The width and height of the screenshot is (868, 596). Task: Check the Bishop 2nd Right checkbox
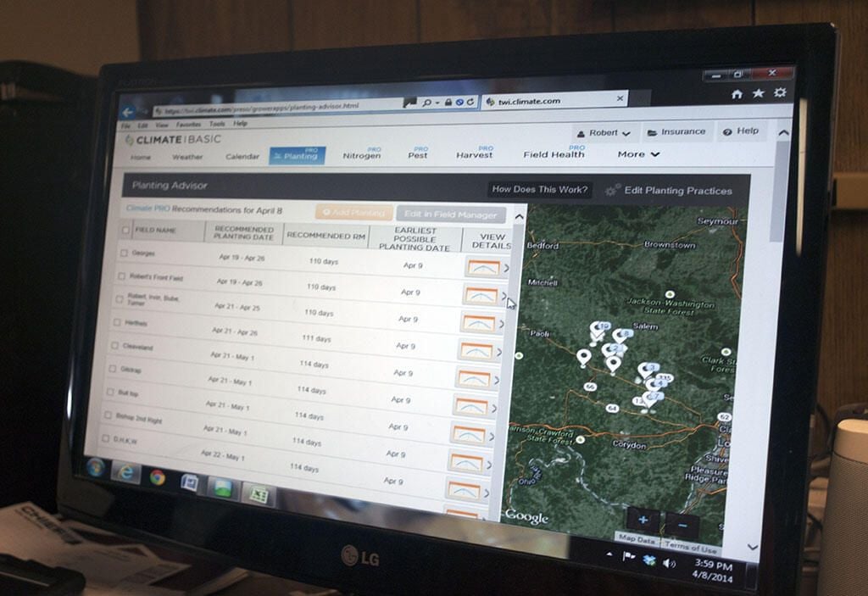pyautogui.click(x=108, y=415)
